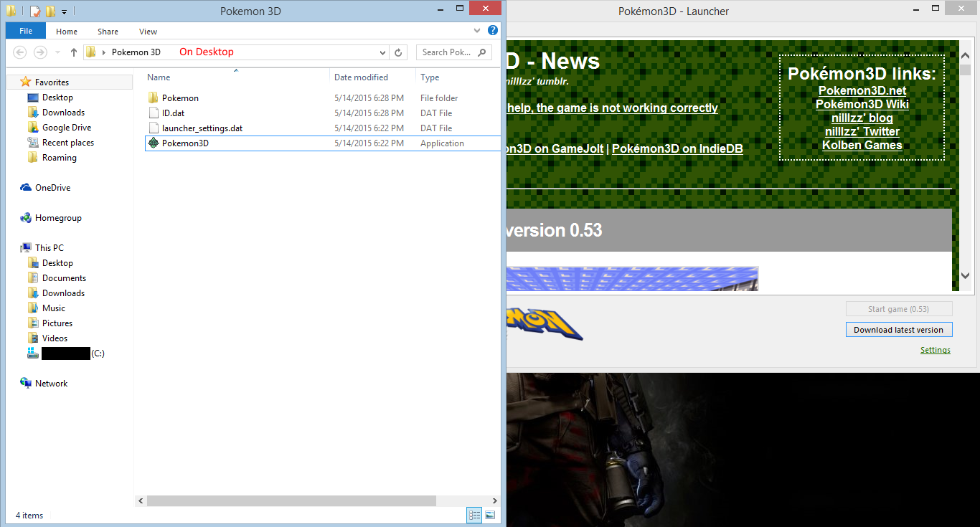Open Roaming folder in Favorites
The height and width of the screenshot is (527, 980).
60,158
